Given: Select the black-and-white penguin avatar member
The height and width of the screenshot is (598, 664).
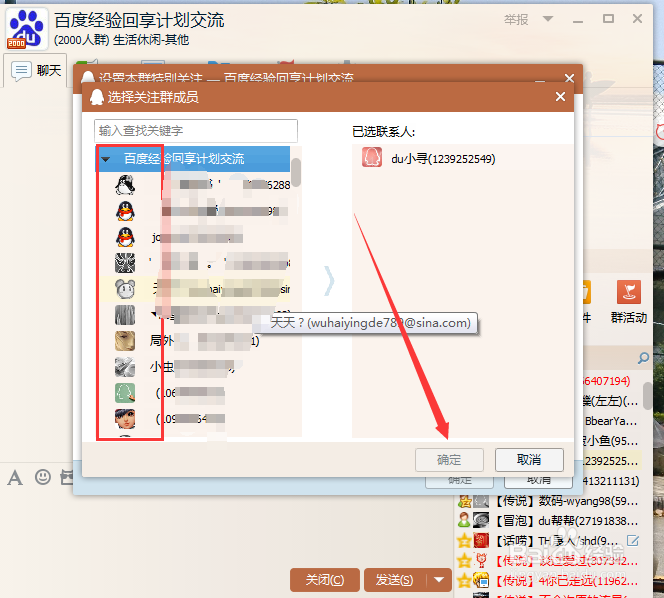Looking at the screenshot, I should click(x=125, y=185).
